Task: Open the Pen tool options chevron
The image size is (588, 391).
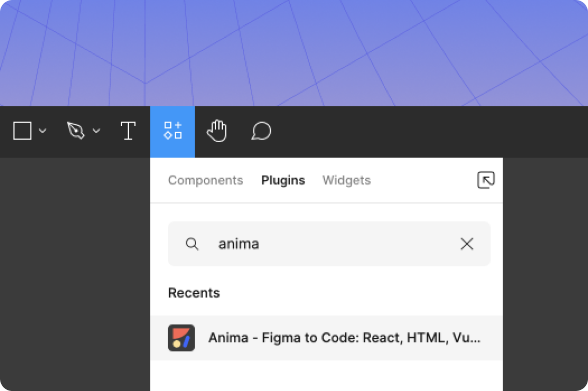Action: point(96,131)
